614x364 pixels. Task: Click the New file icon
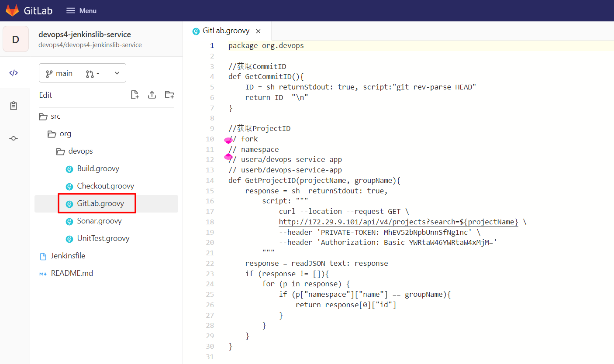click(x=135, y=95)
